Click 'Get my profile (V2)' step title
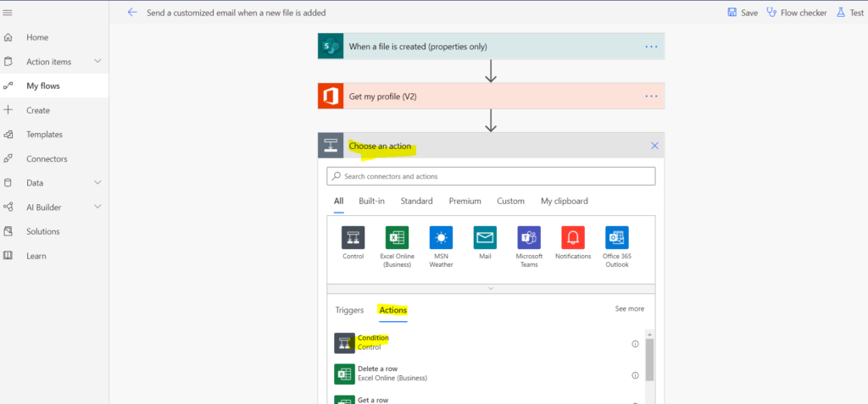868x404 pixels. point(382,97)
